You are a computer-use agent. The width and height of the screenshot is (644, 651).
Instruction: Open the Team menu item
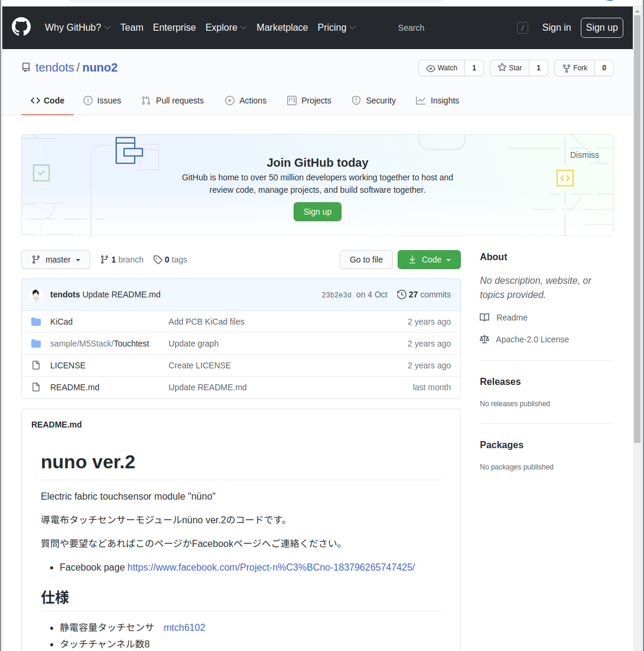point(132,27)
